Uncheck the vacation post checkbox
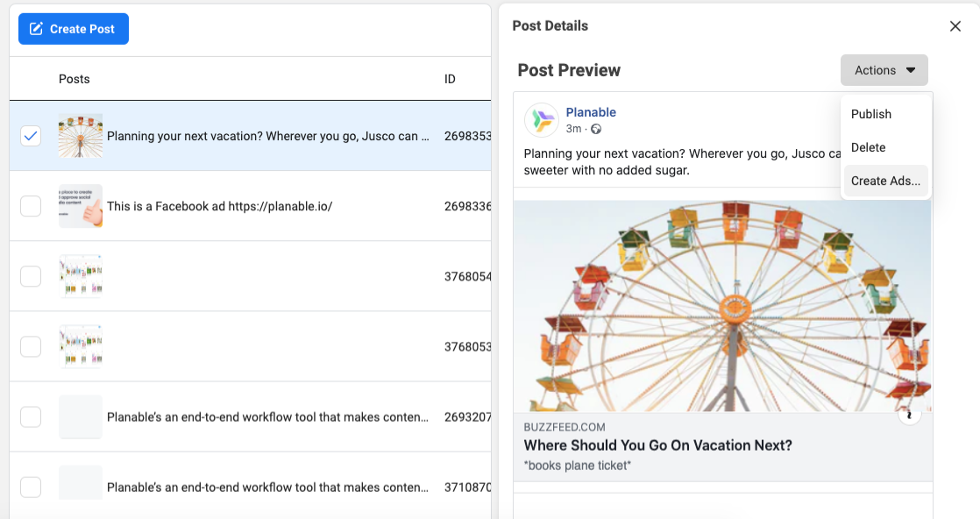The width and height of the screenshot is (980, 519). pyautogui.click(x=31, y=136)
